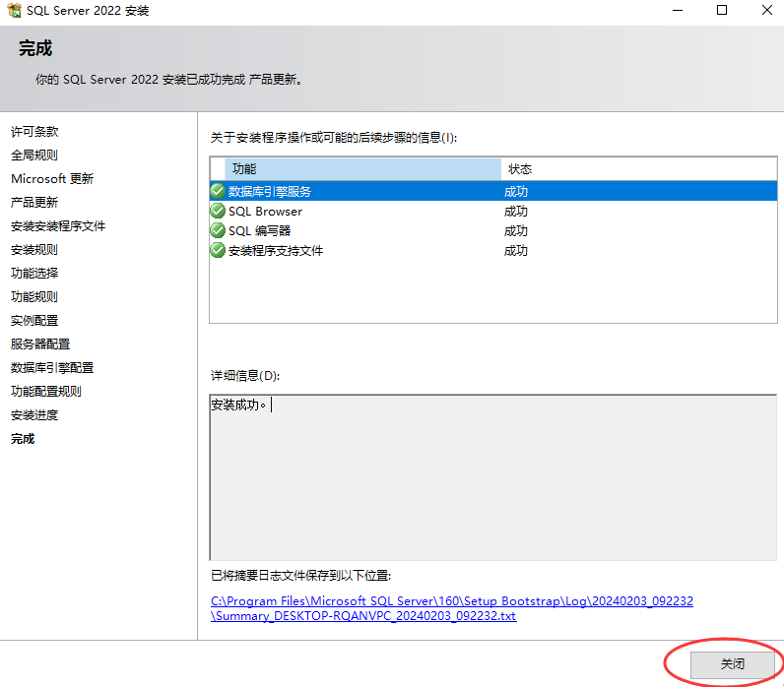Viewport: 784px width, 687px height.
Task: Select the SQL Browser row
Action: point(493,211)
